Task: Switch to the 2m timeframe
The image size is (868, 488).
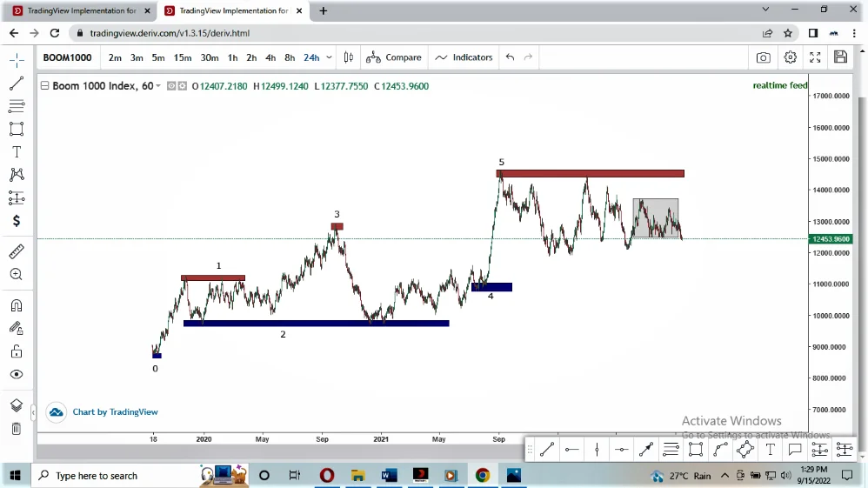Action: tap(115, 57)
